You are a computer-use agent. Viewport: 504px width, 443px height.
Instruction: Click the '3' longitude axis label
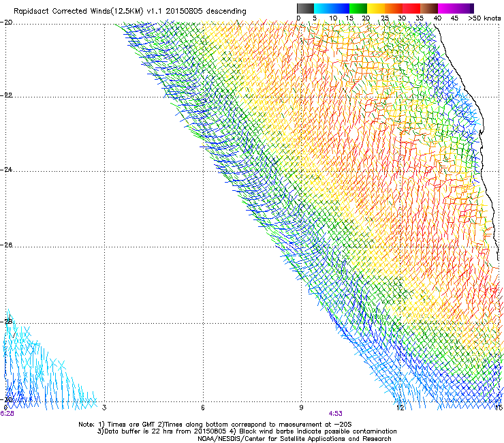point(104,408)
